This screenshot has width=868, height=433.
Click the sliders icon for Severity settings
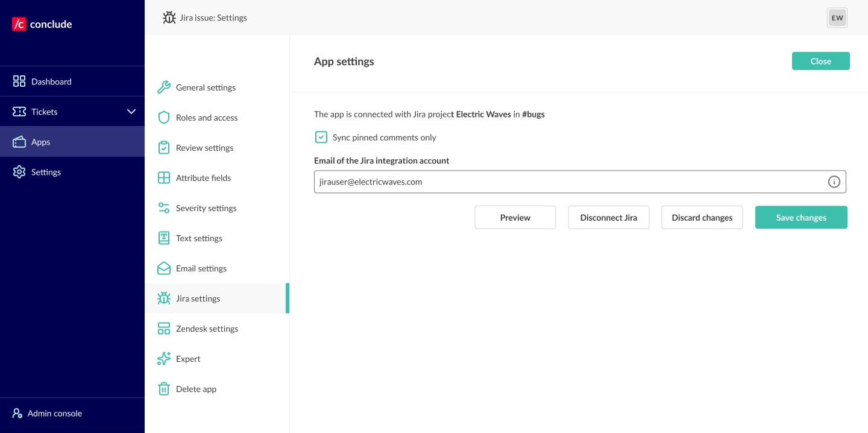pyautogui.click(x=163, y=208)
